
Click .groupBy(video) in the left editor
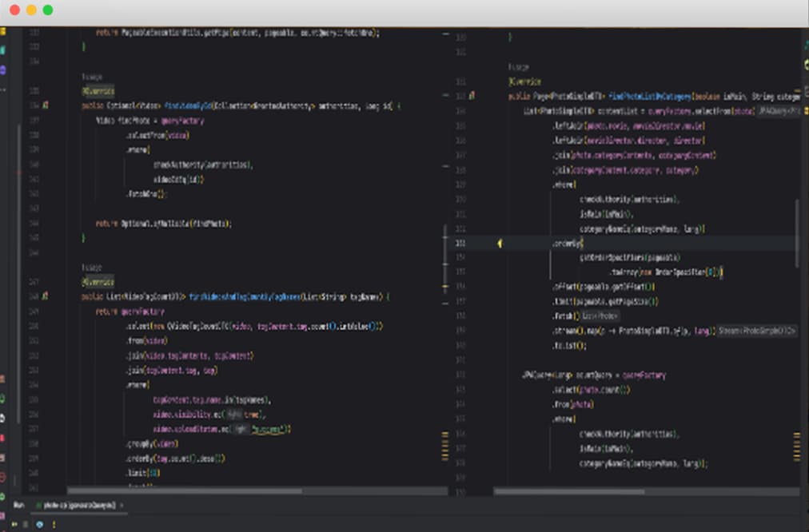pos(152,444)
